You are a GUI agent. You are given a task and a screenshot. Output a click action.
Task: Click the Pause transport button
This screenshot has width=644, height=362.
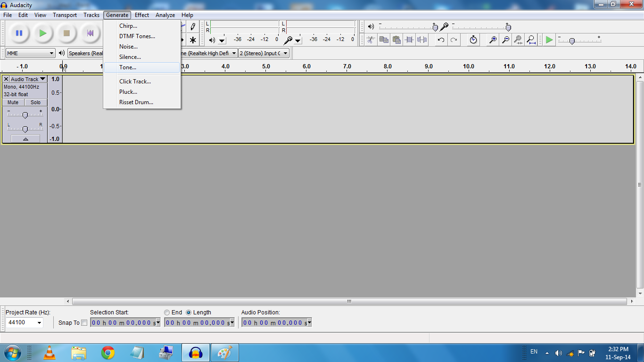pyautogui.click(x=19, y=33)
